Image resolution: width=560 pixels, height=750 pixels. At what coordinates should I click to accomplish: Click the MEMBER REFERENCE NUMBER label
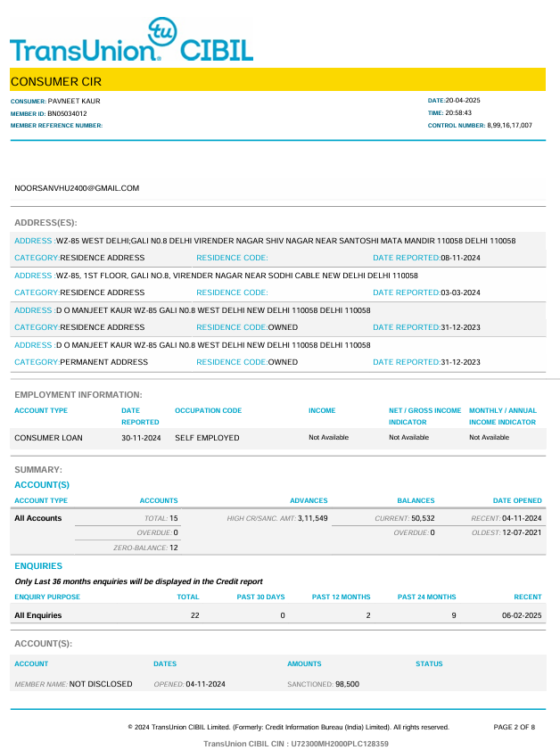(56, 126)
